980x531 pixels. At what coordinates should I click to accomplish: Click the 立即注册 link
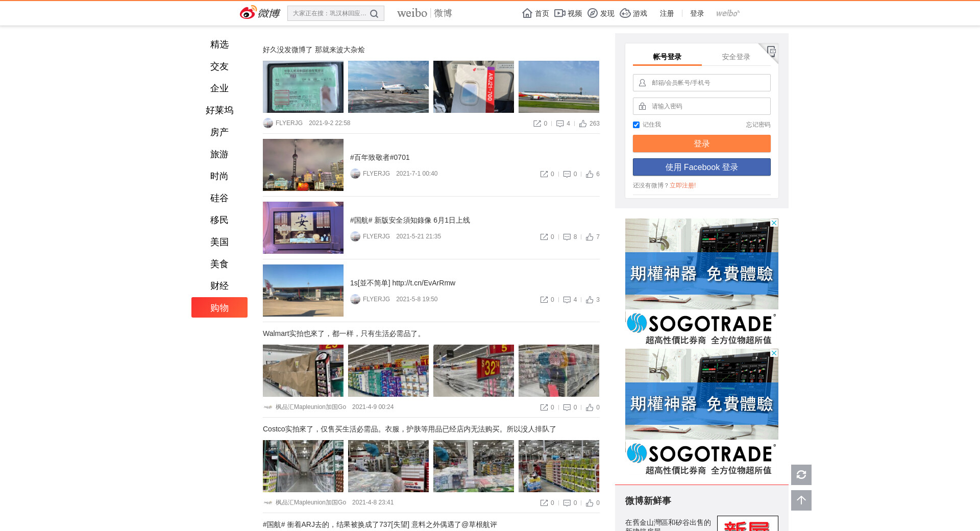(x=682, y=185)
